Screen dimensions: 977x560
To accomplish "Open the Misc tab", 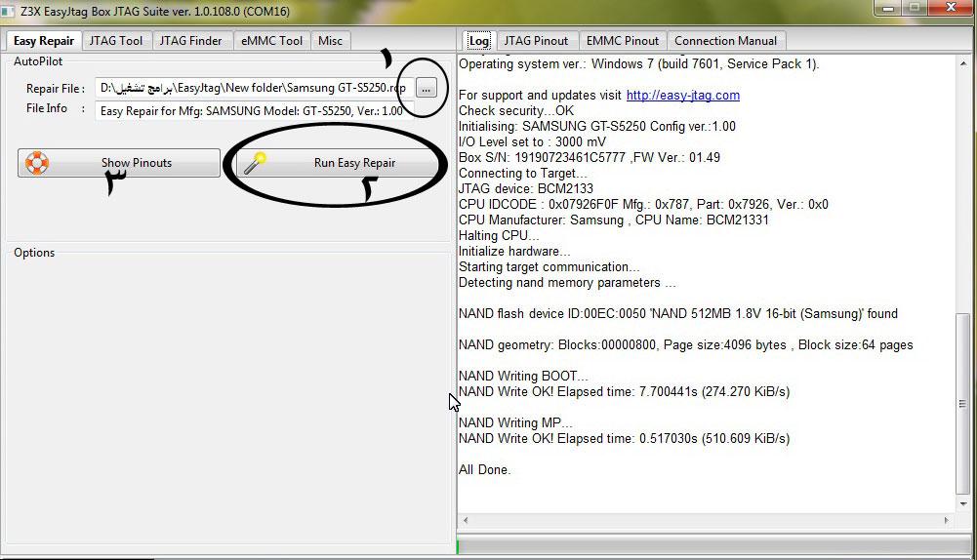I will point(330,41).
